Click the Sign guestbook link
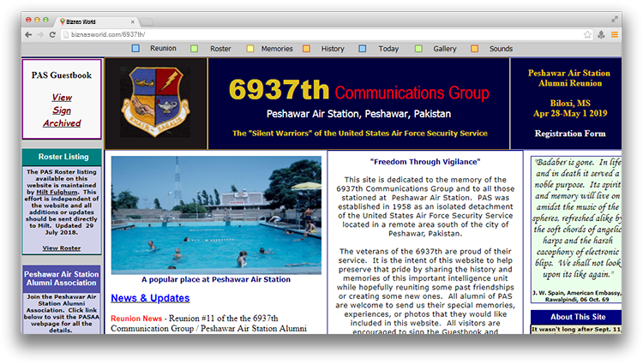The width and height of the screenshot is (643, 364). click(62, 110)
